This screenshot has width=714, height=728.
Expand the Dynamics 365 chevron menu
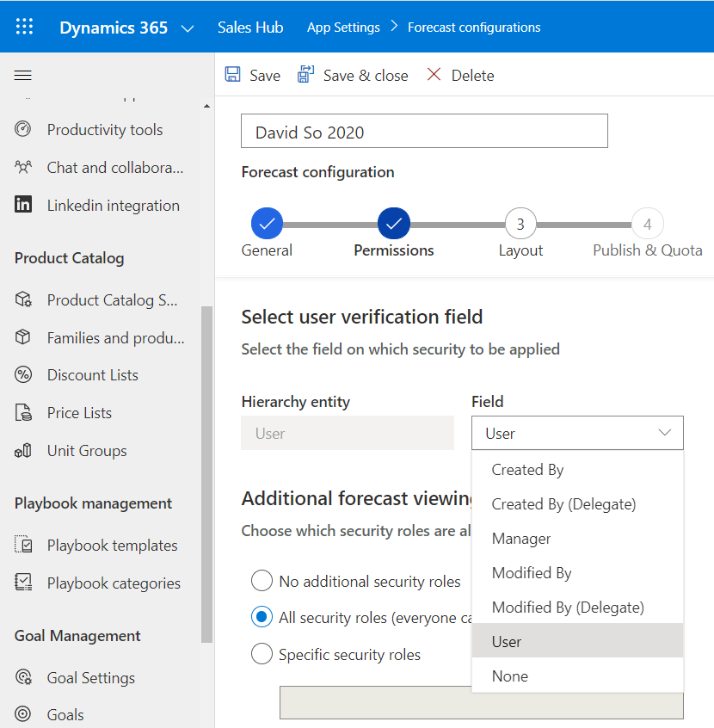coord(188,28)
